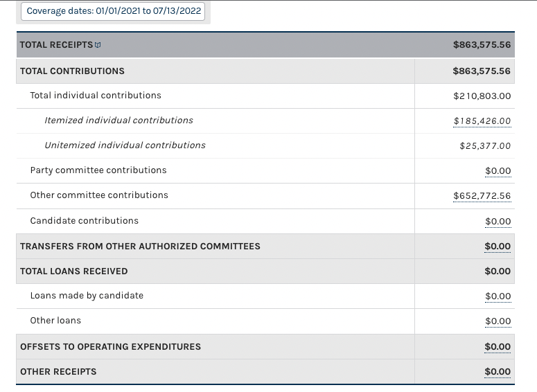This screenshot has width=537, height=392.
Task: Click the Party committee contributions $0.00 amount
Action: tap(498, 171)
